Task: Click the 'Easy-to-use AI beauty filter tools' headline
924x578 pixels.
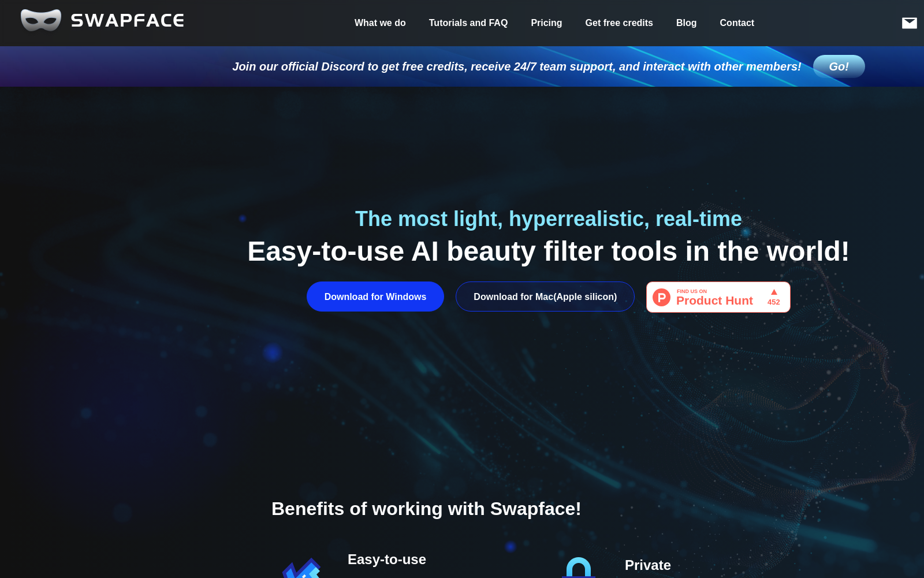Action: click(549, 251)
